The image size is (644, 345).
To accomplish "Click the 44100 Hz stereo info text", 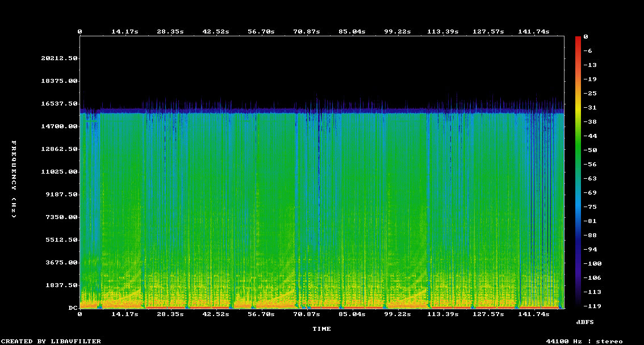I will click(584, 341).
